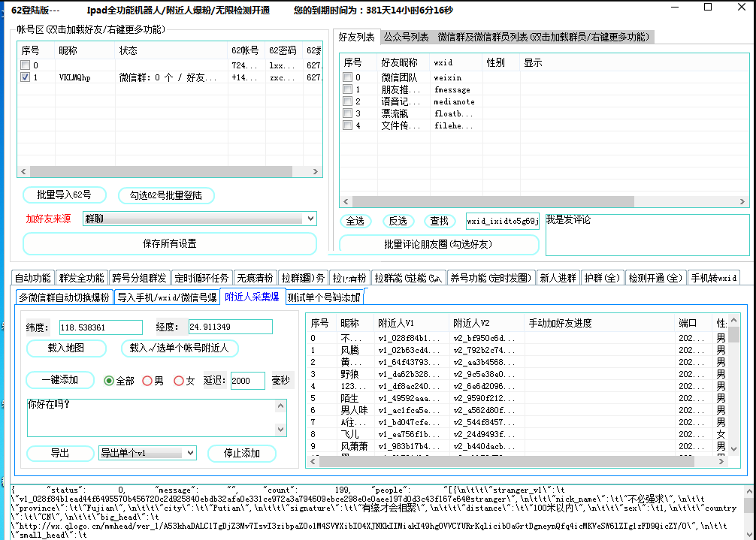Focus the 经度 longitude input field

tap(231, 327)
